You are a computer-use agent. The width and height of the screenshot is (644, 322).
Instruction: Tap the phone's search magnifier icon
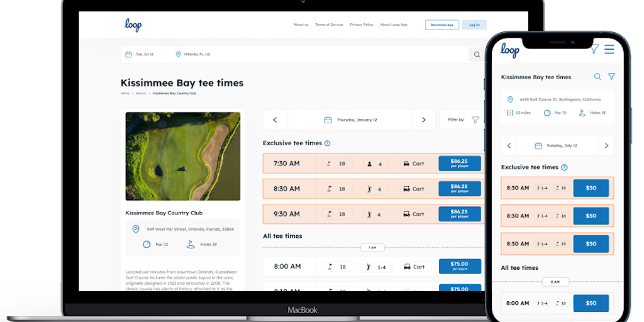pyautogui.click(x=597, y=77)
